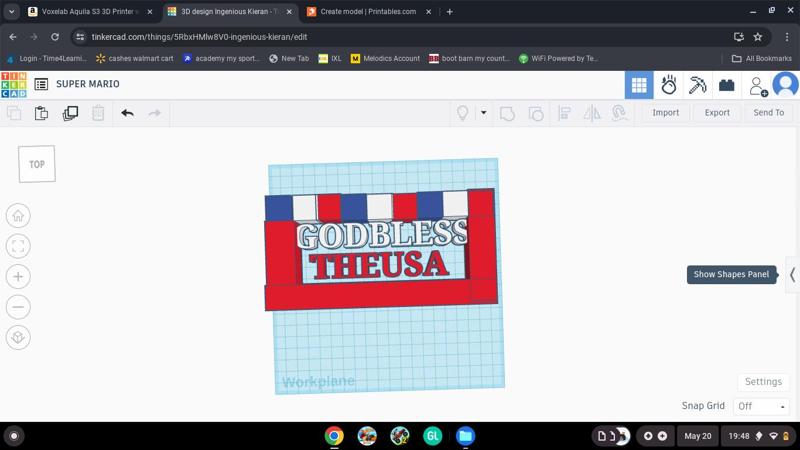This screenshot has width=800, height=450.
Task: Zoom out with minus button
Action: tap(18, 307)
